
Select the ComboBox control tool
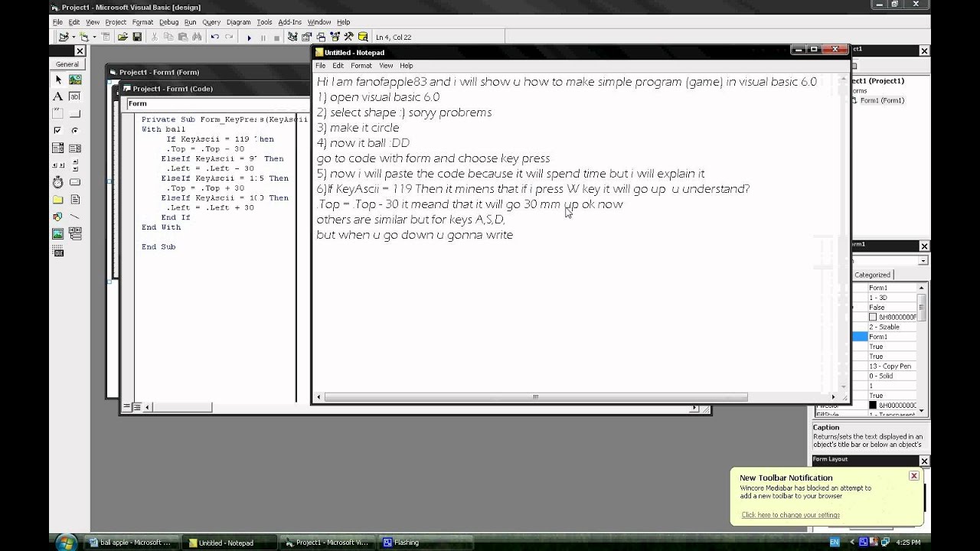pos(58,148)
